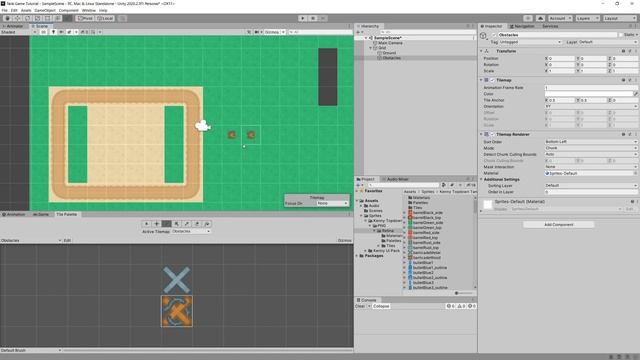This screenshot has width=640, height=360.
Task: Select Main Camera in the Hierarchy
Action: (x=390, y=43)
